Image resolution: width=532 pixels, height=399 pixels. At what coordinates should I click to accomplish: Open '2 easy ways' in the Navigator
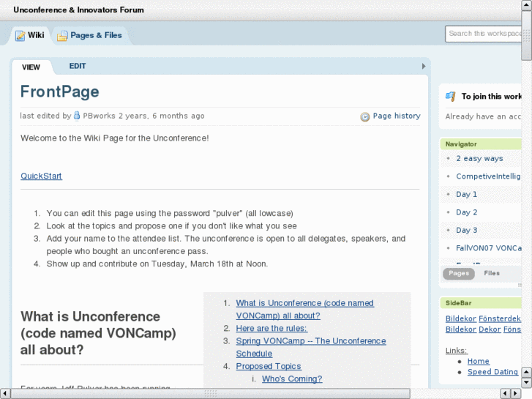479,158
